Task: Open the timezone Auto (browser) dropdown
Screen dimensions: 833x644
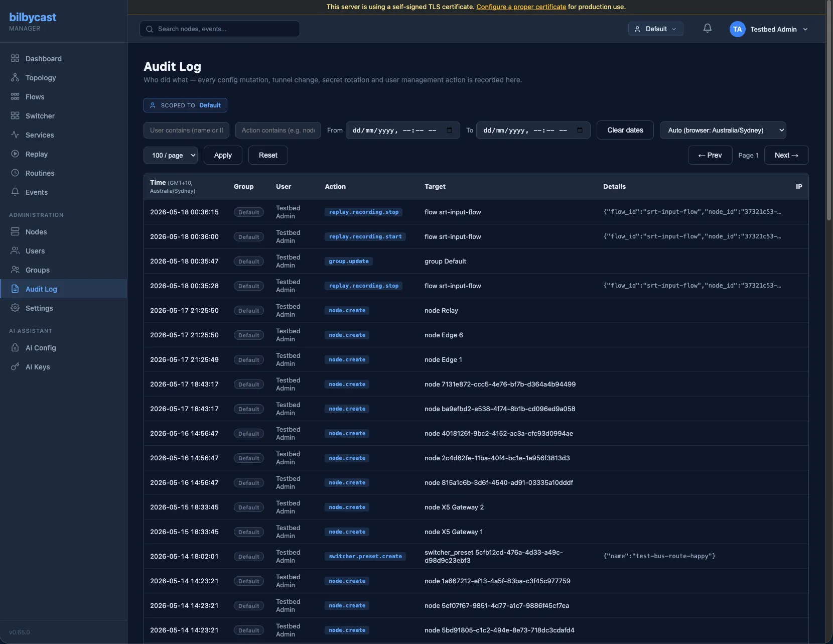Action: coord(723,130)
